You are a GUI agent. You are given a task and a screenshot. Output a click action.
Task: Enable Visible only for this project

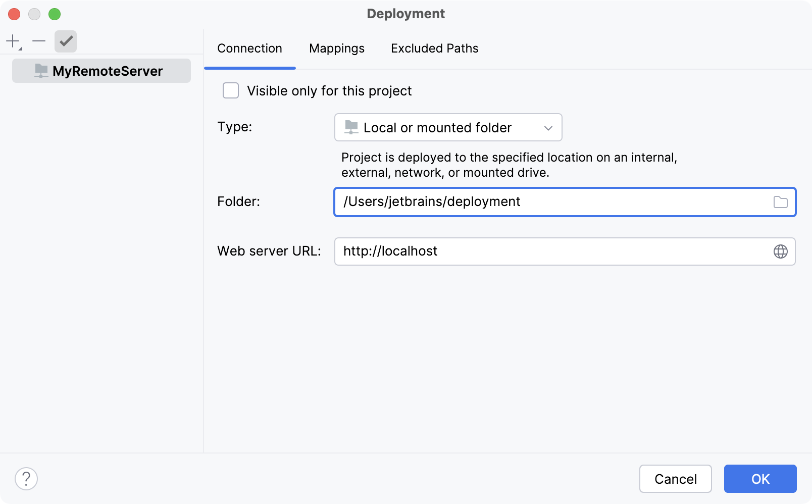[230, 90]
